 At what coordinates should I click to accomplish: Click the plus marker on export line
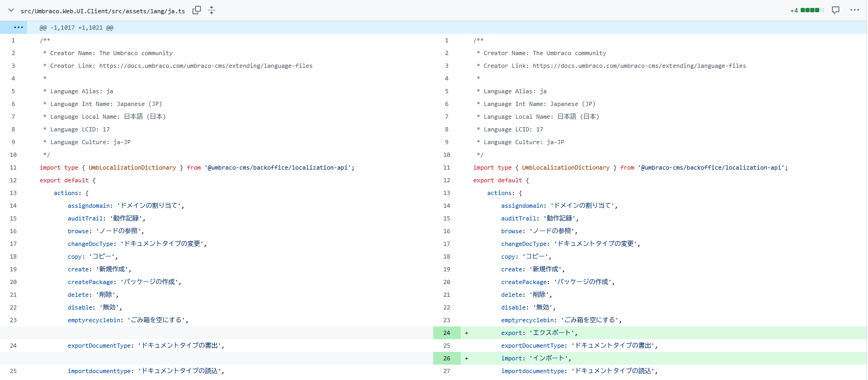click(466, 333)
